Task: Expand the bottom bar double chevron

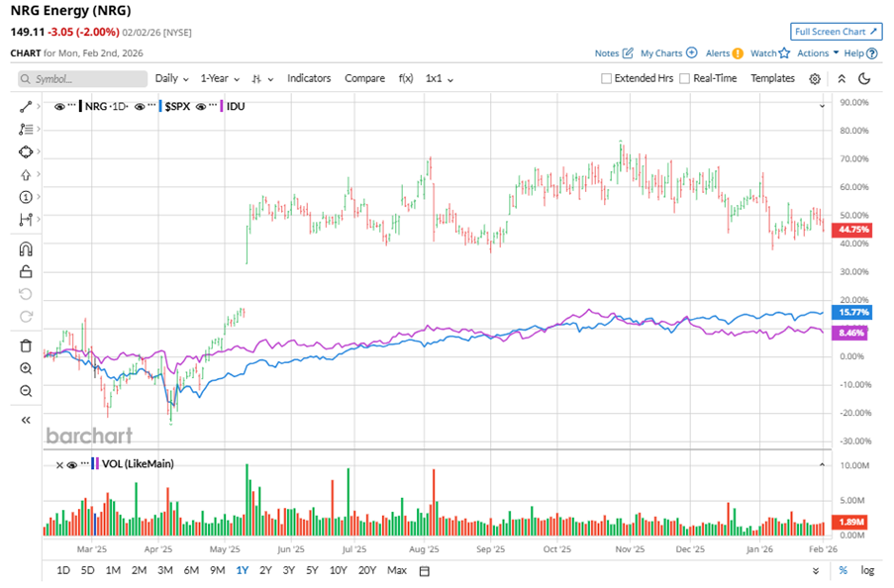Action: pos(816,571)
